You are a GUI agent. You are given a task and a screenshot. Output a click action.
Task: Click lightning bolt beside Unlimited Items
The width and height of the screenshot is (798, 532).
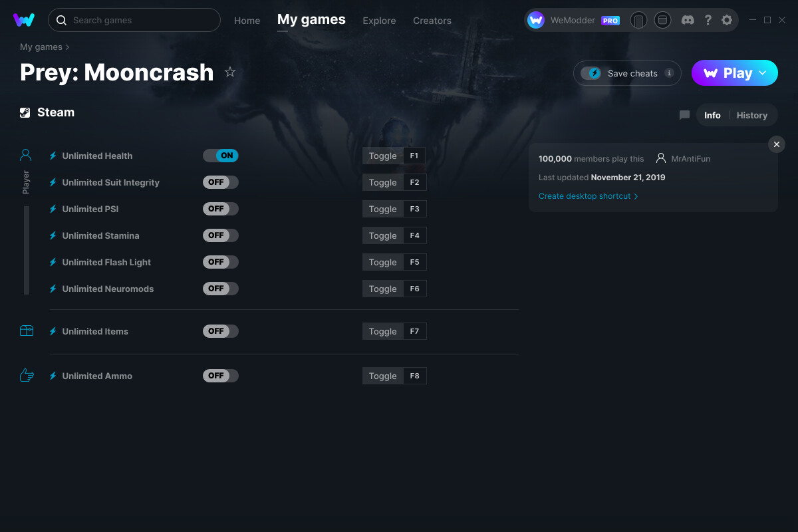tap(53, 331)
